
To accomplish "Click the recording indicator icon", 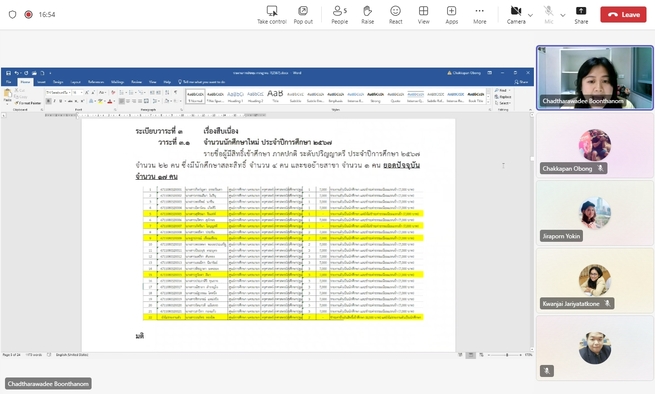I will (x=28, y=15).
